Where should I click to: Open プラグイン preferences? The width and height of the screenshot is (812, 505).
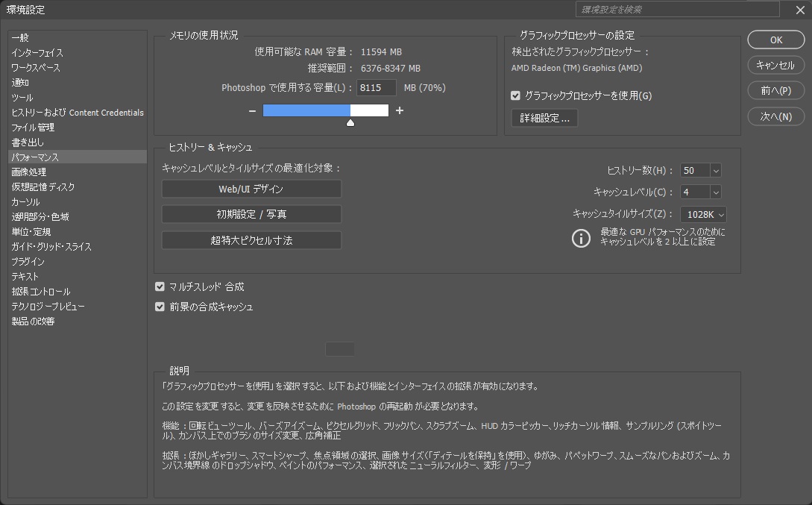(x=77, y=262)
